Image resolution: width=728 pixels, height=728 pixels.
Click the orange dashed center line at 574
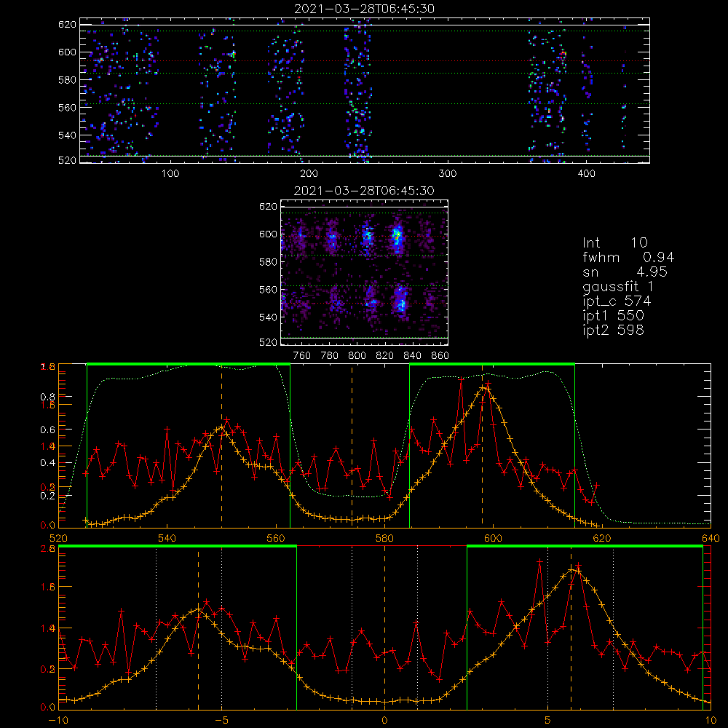coord(352,446)
